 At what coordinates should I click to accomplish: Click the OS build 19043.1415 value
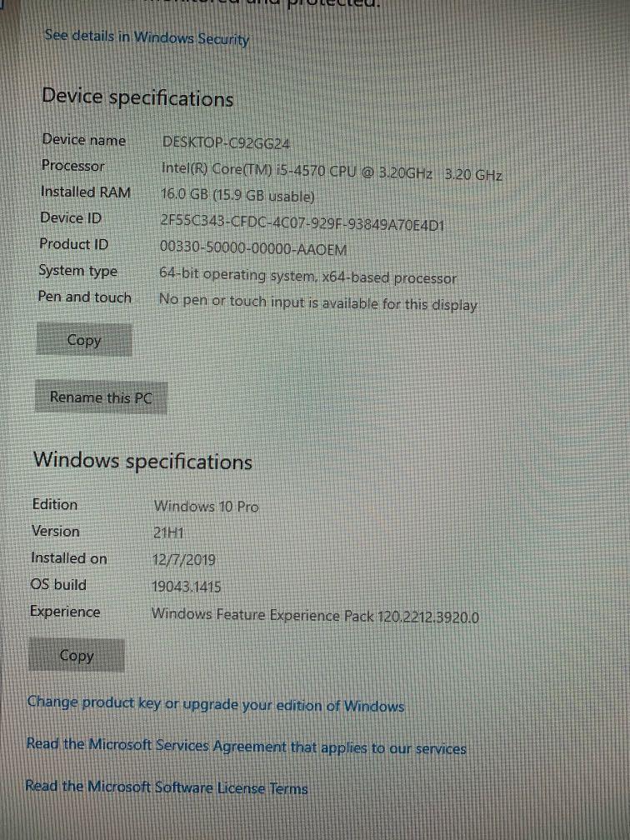(x=187, y=587)
